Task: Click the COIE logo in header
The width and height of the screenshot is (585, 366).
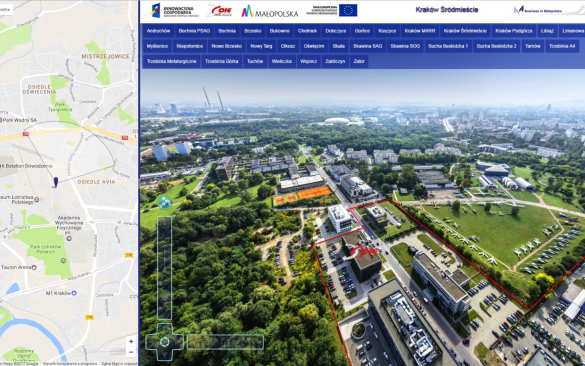Action: pyautogui.click(x=220, y=10)
